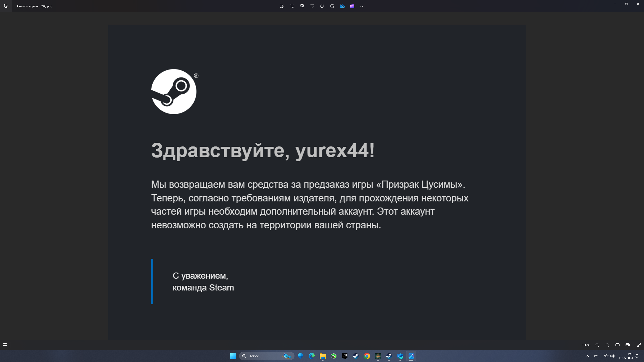Open the image editor from the toolbar
The height and width of the screenshot is (362, 644).
point(282,6)
